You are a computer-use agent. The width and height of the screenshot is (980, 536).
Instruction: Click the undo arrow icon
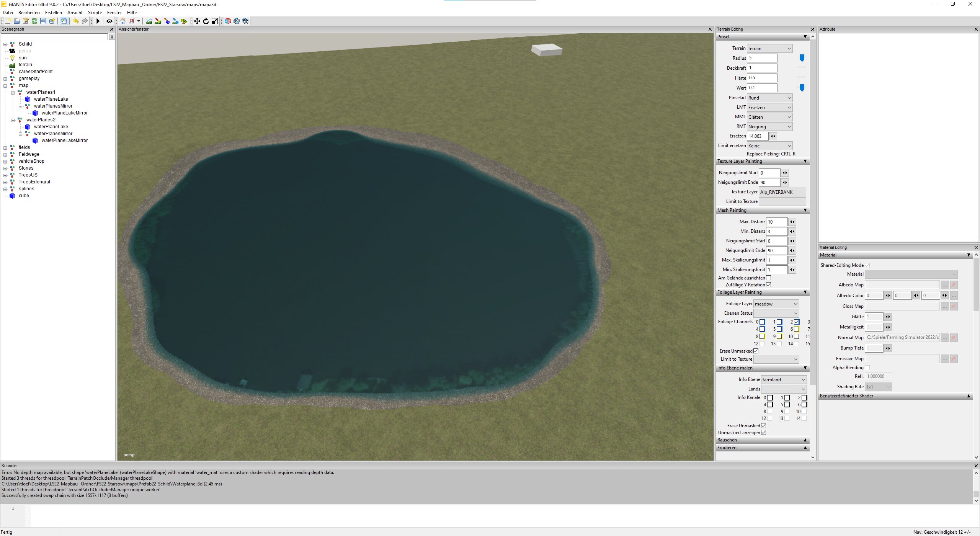tap(75, 21)
